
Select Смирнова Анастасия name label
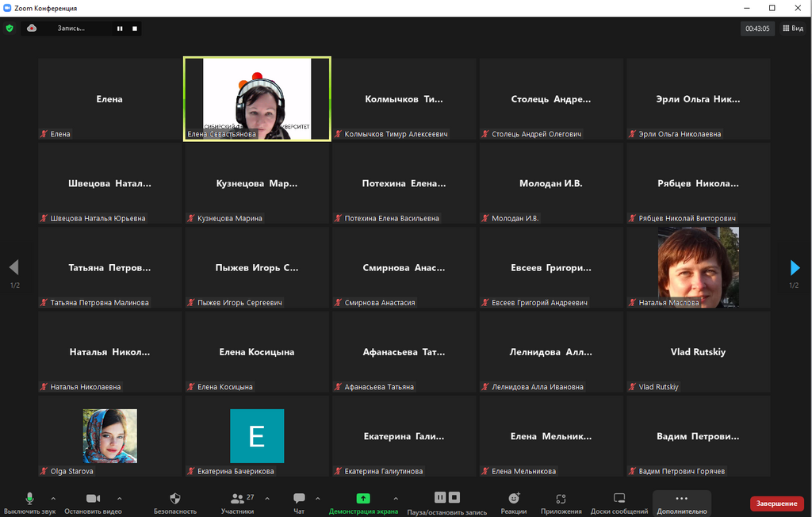[380, 303]
